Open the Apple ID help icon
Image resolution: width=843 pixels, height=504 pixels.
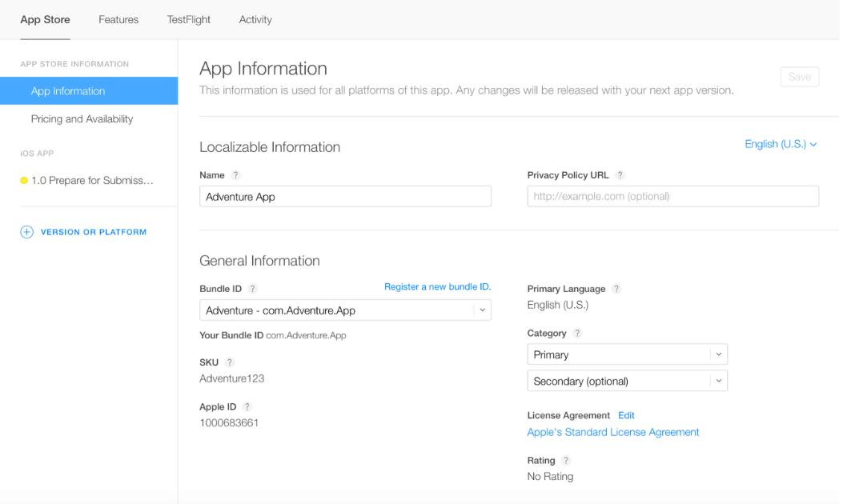tap(247, 406)
